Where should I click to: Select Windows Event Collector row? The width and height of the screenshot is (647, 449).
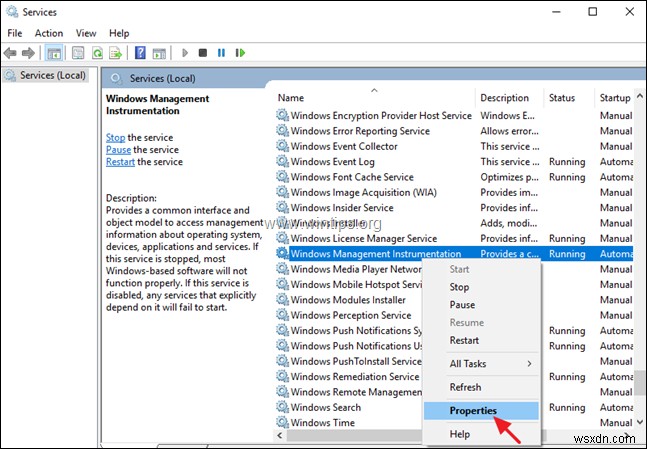point(454,146)
